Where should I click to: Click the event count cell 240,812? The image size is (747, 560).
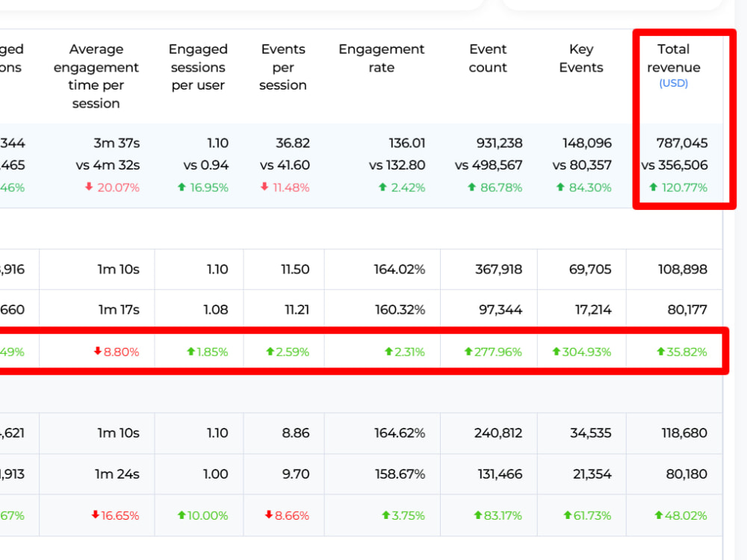click(498, 433)
